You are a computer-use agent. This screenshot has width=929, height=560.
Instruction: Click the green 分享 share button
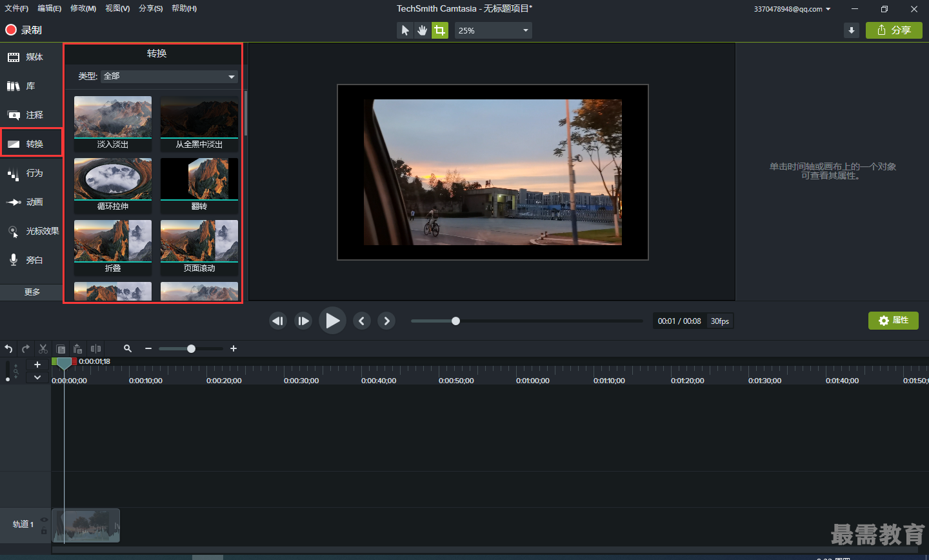point(894,30)
